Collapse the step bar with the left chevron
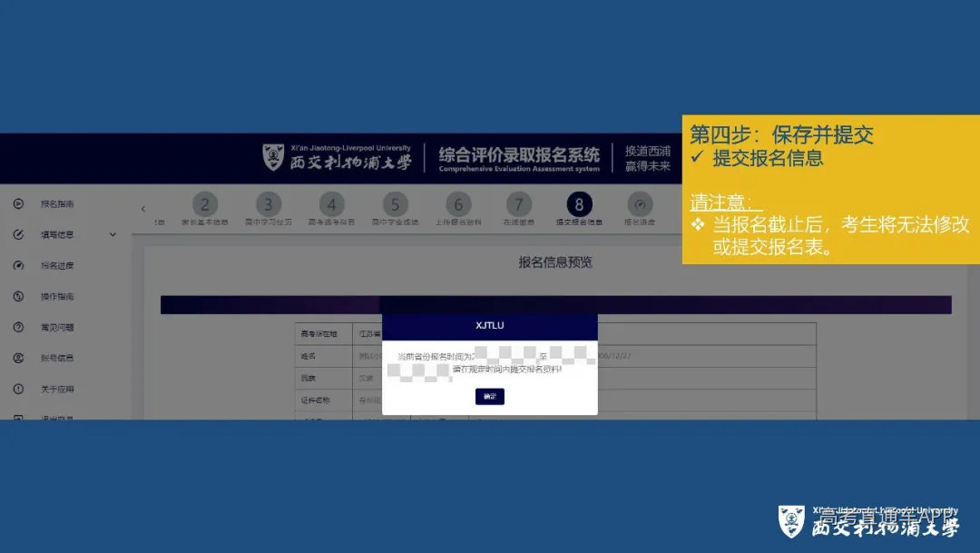This screenshot has width=980, height=553. (142, 207)
